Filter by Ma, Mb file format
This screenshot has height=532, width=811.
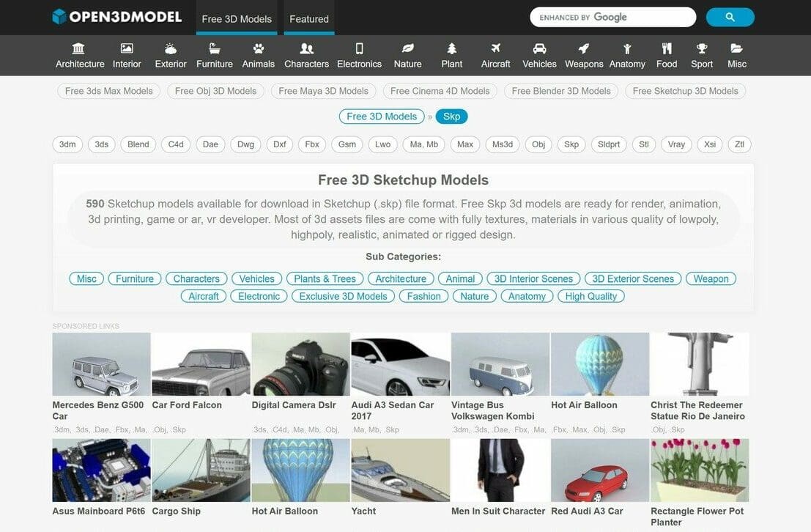424,144
